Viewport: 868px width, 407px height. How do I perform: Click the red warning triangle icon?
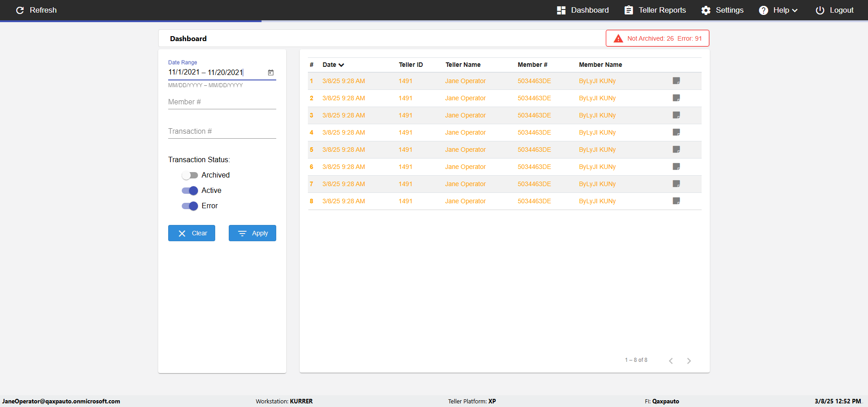click(618, 38)
